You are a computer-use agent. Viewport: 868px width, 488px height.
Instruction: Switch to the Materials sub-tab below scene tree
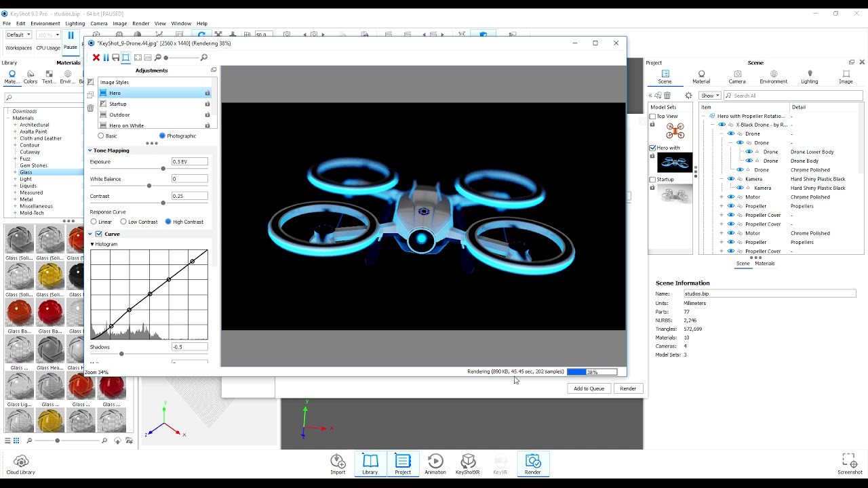tap(765, 264)
